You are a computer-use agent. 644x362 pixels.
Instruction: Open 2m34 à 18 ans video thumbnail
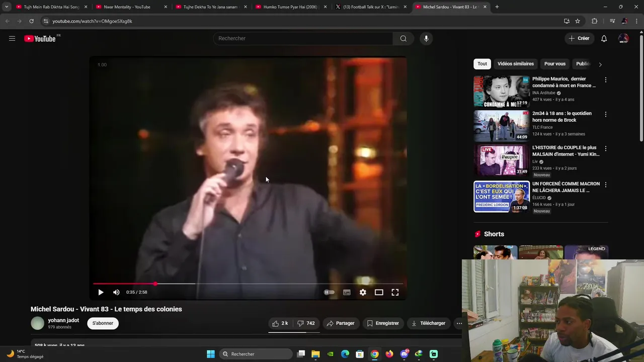coord(502,126)
